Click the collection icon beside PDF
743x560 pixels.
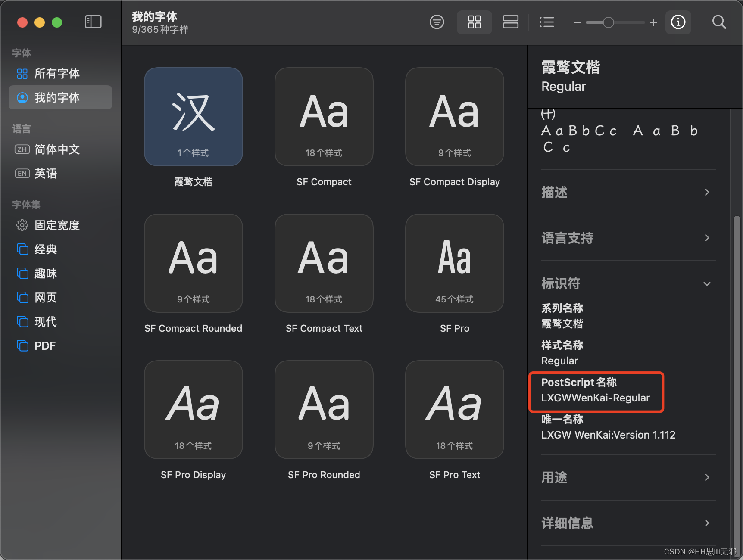coord(22,346)
